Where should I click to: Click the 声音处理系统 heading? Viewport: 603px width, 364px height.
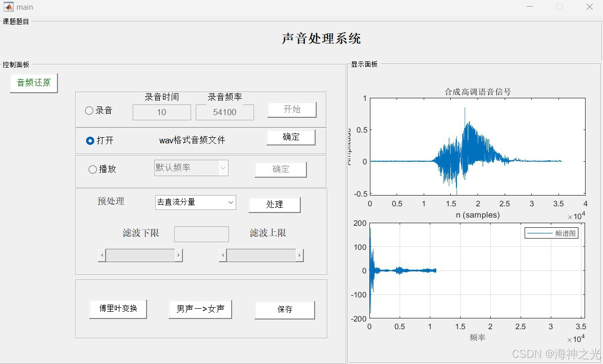(x=321, y=38)
